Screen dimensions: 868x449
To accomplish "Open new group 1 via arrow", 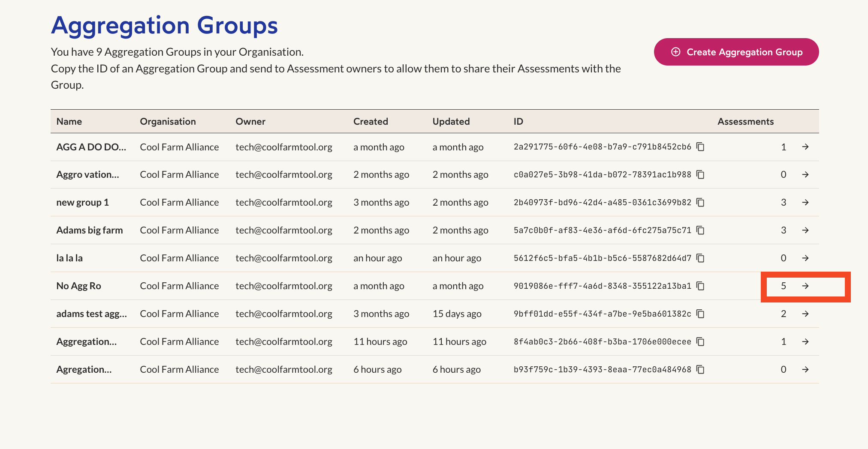I will pyautogui.click(x=805, y=202).
